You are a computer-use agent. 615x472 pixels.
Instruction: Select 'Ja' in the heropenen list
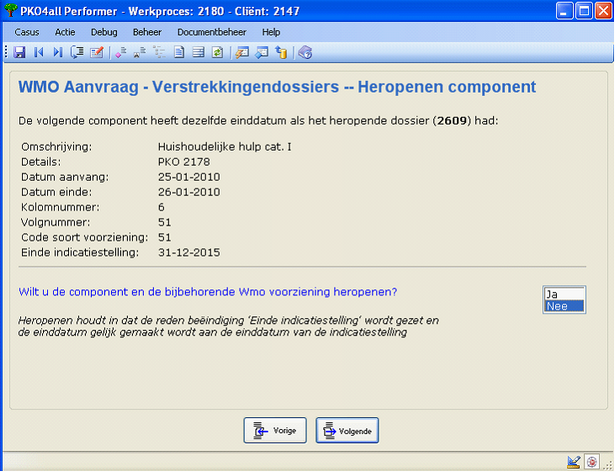pos(564,294)
